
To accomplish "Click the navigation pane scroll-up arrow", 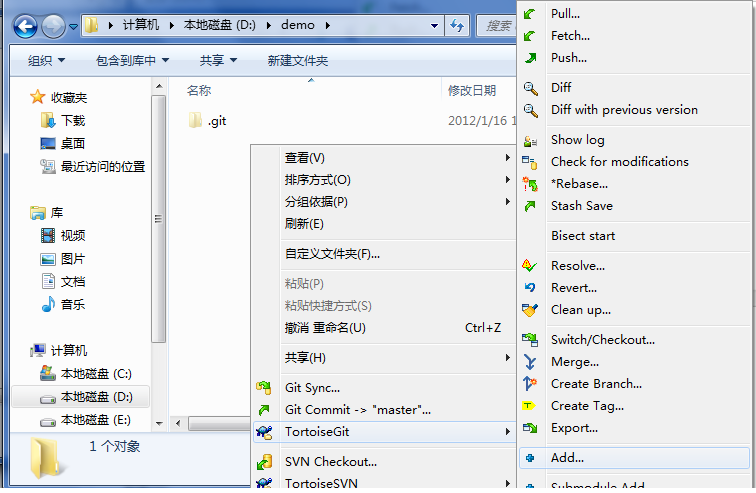I will point(159,87).
